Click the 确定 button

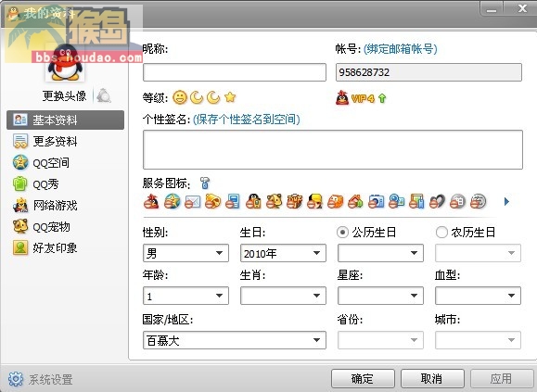(363, 379)
